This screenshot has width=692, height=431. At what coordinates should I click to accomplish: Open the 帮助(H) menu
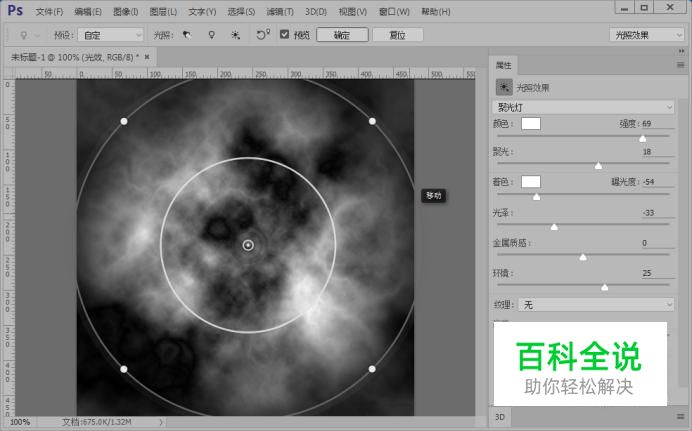pyautogui.click(x=436, y=12)
